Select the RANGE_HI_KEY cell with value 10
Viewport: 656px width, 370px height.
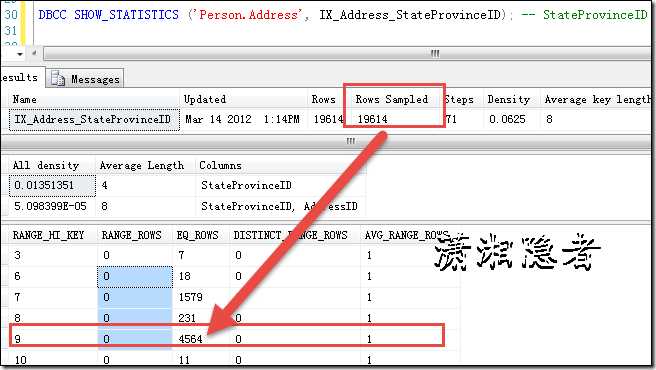point(53,360)
